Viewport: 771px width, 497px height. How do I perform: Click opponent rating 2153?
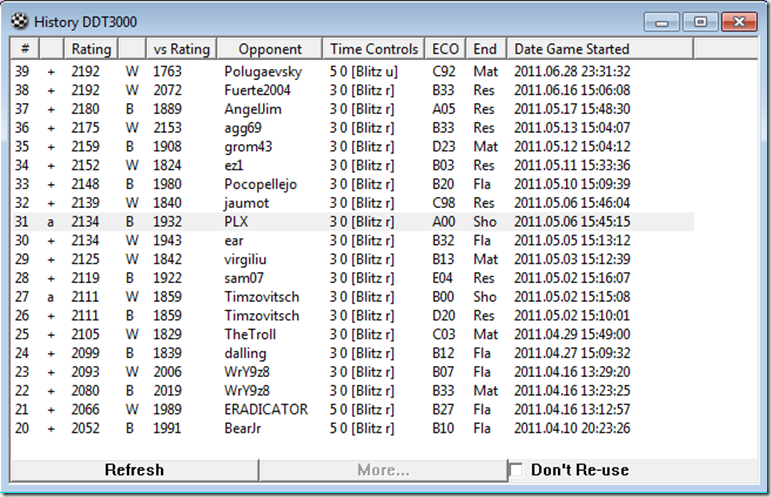(167, 128)
